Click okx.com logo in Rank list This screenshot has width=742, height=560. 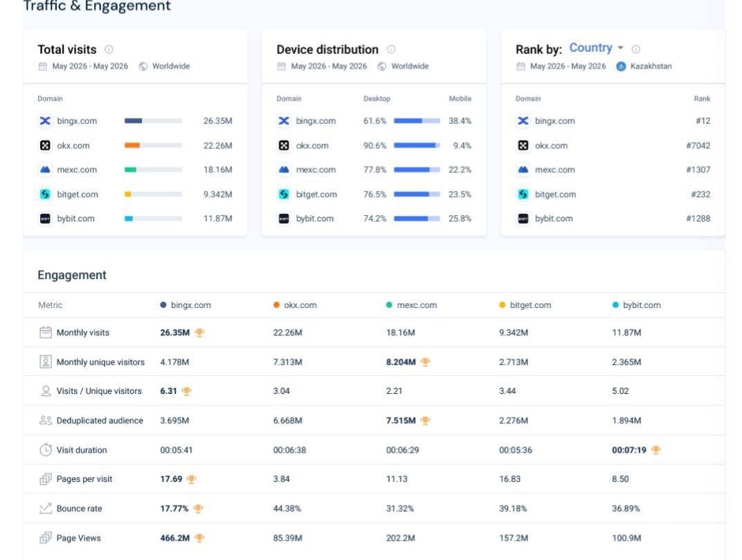[523, 145]
